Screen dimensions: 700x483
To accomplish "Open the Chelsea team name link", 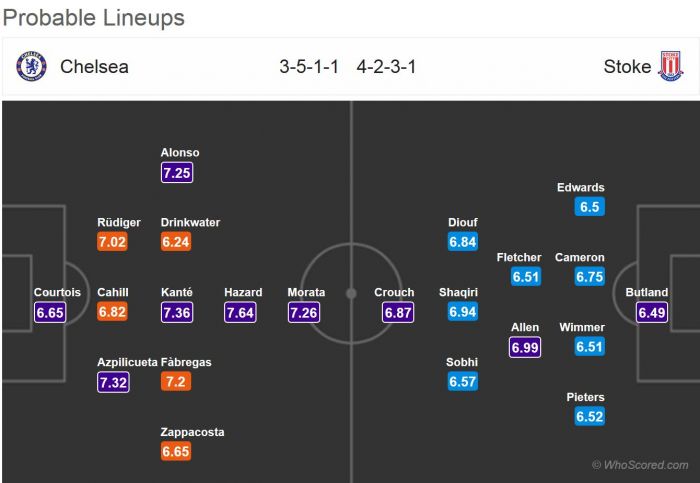I will click(94, 67).
